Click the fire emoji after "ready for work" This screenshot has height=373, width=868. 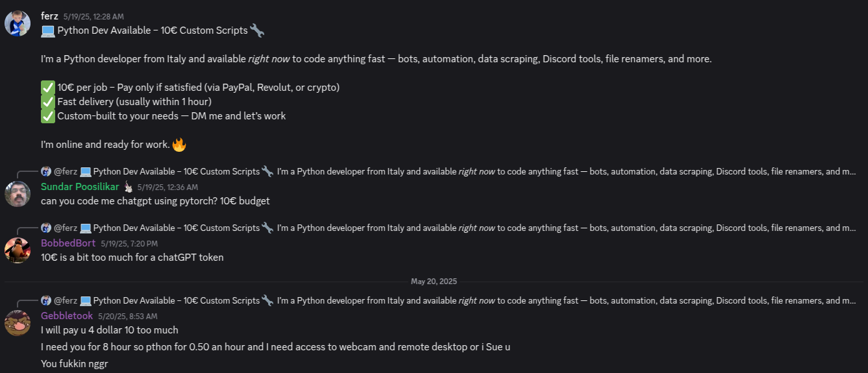(x=179, y=145)
